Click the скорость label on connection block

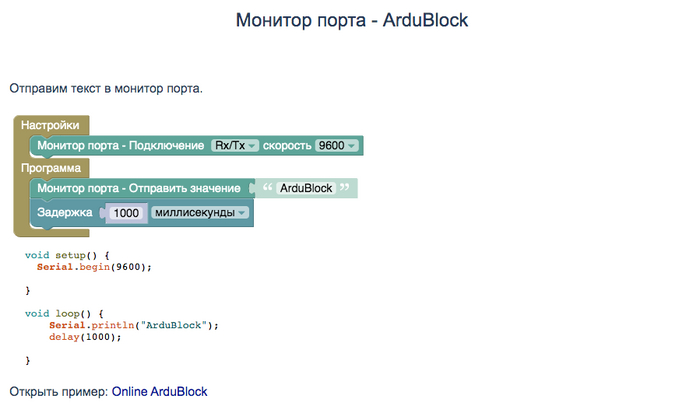(287, 146)
